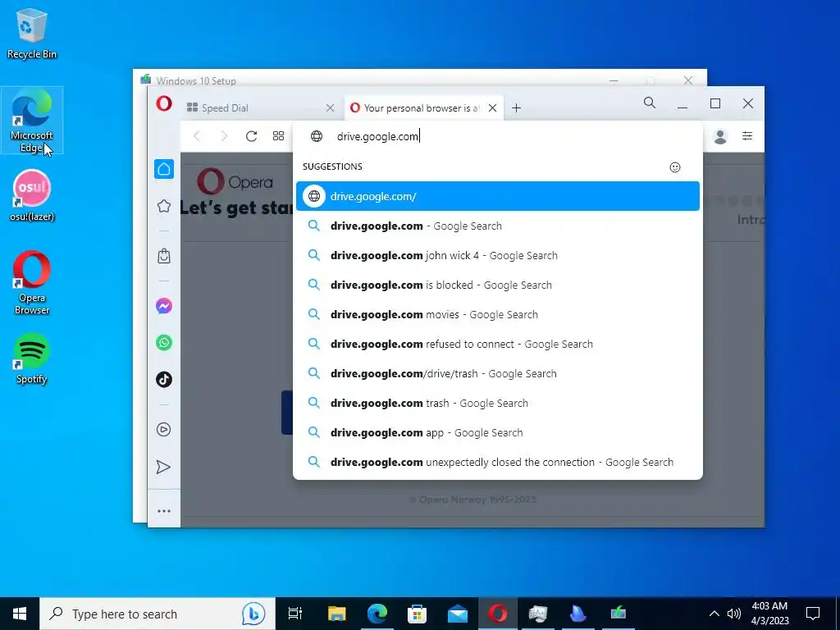Add a new tab with plus button
Screen dimensions: 840x630
(516, 108)
